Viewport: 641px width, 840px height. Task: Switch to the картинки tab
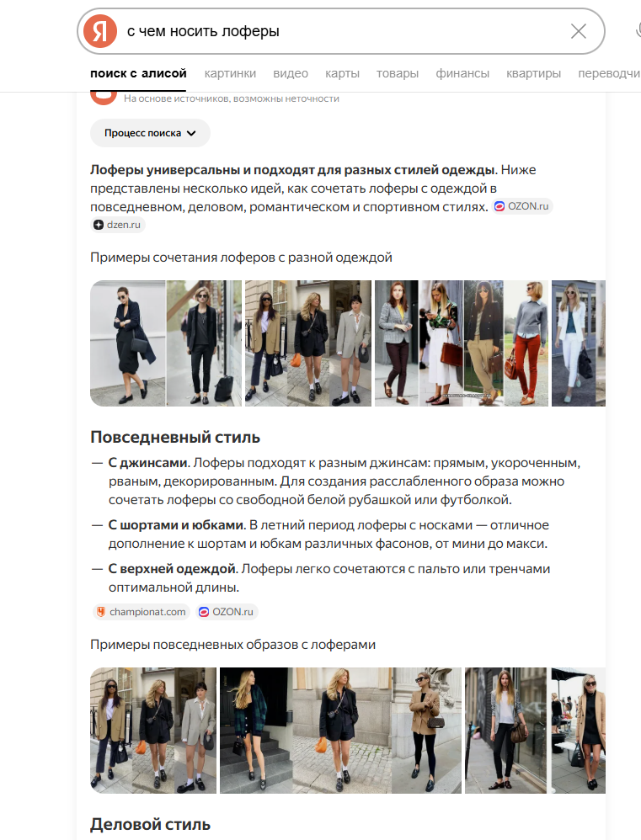click(x=230, y=73)
